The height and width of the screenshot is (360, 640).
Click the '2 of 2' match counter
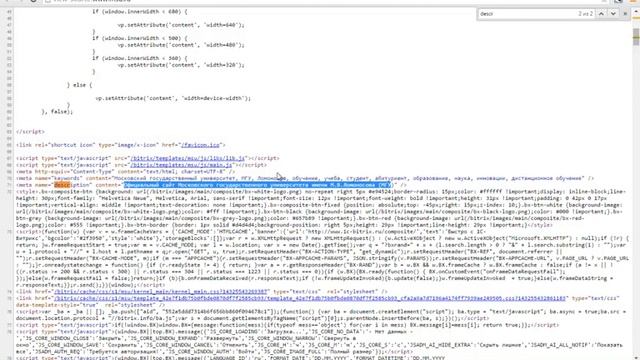tap(585, 14)
